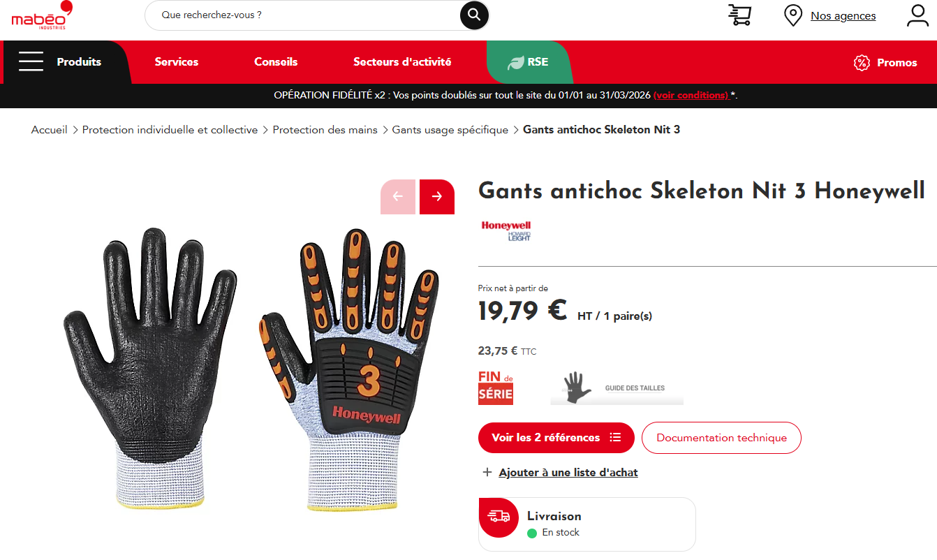Open the hamburger Produits menu icon
937x560 pixels.
pyautogui.click(x=31, y=62)
